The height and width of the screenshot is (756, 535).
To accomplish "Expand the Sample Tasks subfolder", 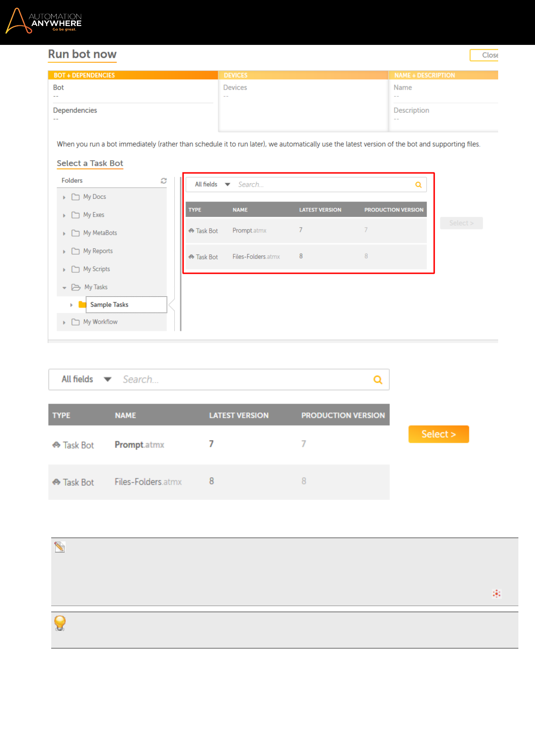I will pos(71,305).
